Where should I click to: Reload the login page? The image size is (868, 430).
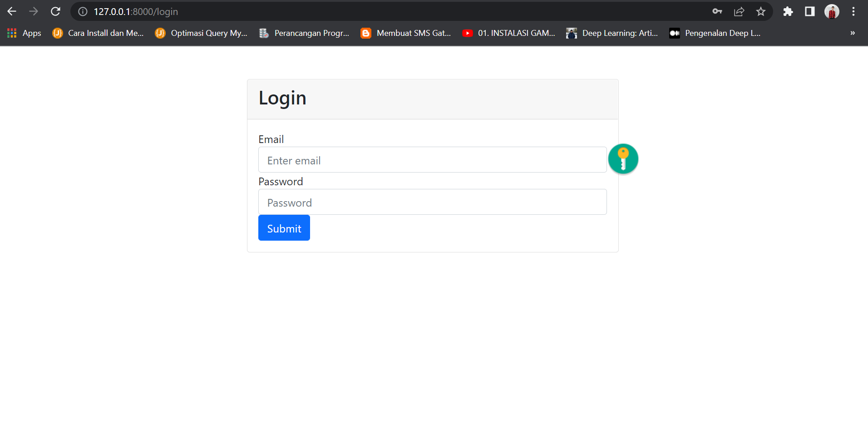pos(55,11)
